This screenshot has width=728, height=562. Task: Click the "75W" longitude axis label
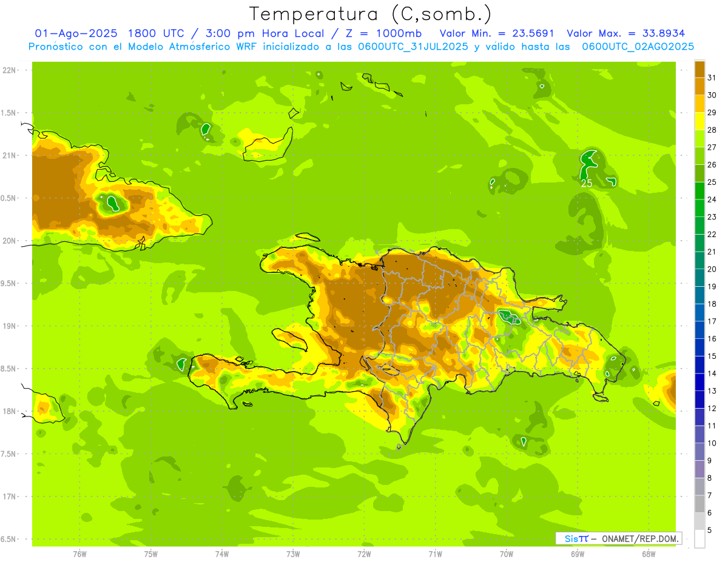tap(150, 554)
